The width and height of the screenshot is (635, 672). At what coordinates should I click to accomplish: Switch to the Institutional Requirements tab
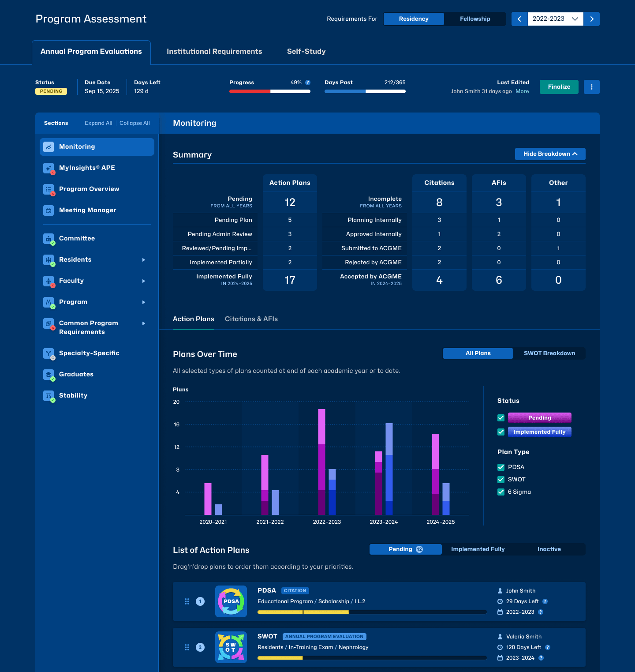tap(214, 52)
